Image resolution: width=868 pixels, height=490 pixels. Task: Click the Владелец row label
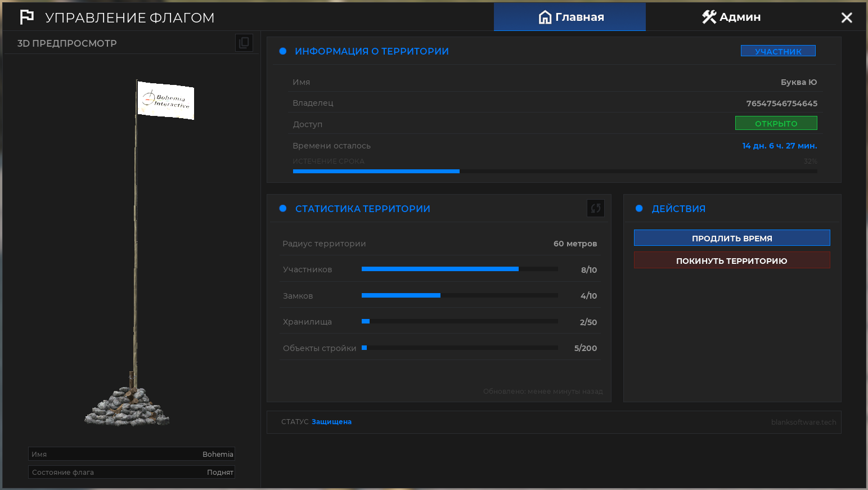pyautogui.click(x=313, y=103)
